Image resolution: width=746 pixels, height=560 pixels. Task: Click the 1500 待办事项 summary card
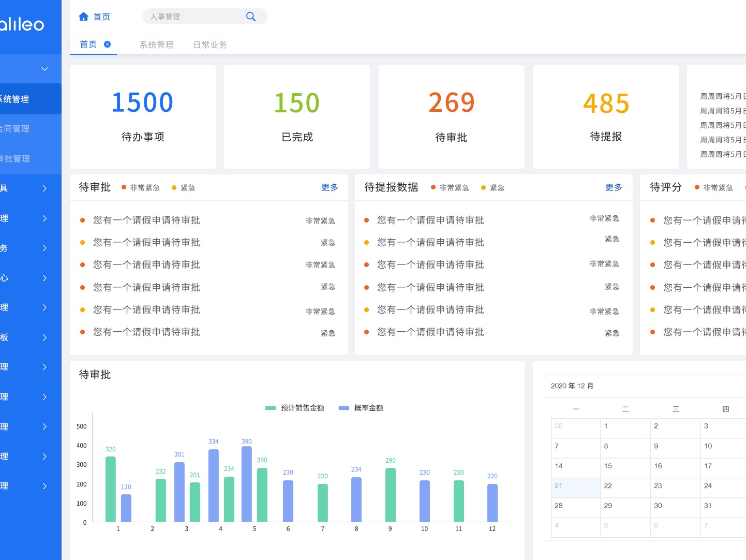(x=142, y=117)
